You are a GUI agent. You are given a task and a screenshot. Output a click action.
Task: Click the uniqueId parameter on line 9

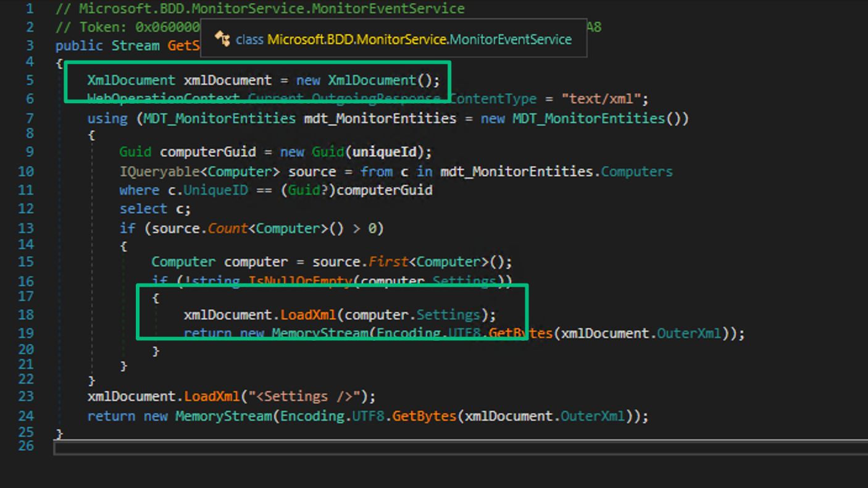coord(384,152)
